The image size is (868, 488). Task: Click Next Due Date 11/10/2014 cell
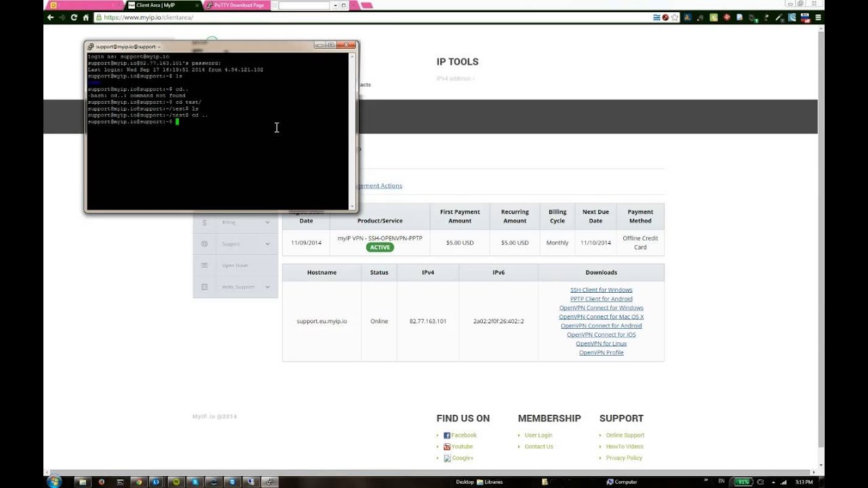[x=595, y=243]
